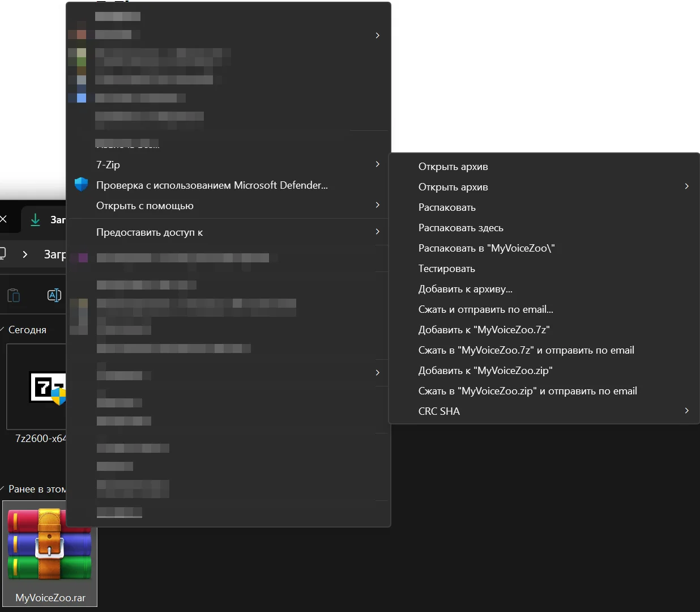Click the rename icon in the toolbar
700x612 pixels.
pyautogui.click(x=54, y=295)
